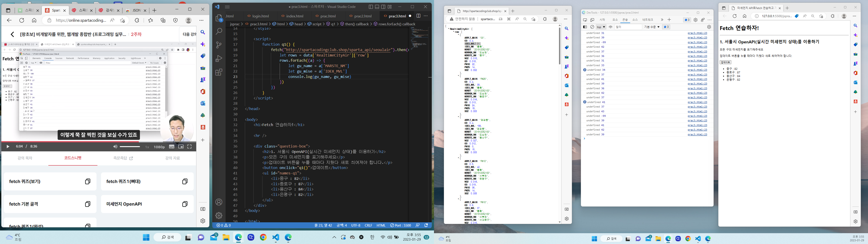Click the inspect element icon in DevTools
Viewport: 868px width, 244px height.
click(585, 20)
